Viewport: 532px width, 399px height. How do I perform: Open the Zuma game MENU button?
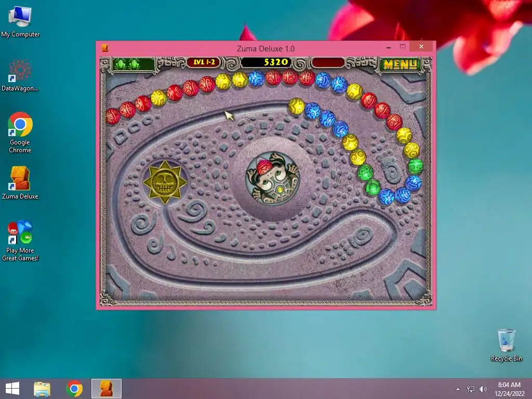[x=400, y=64]
